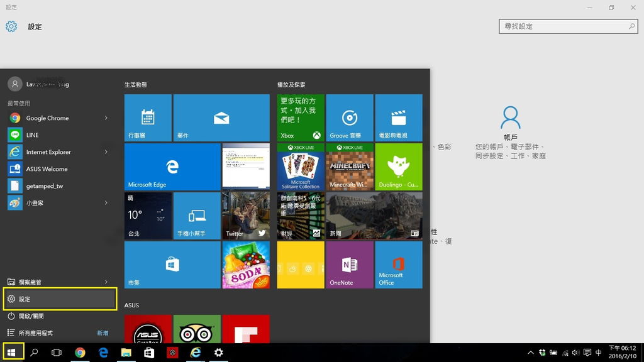Open the Money (財經) tile
Screen dimensions: 644x362
301,216
